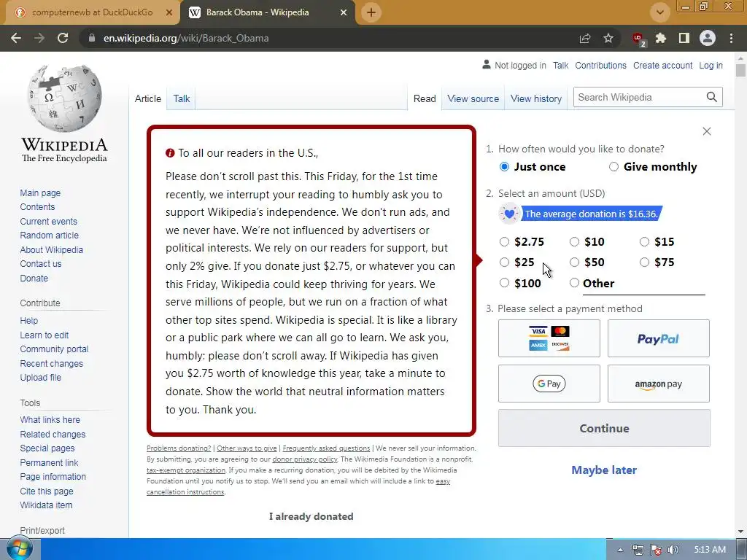
Task: Click the volume speaker tray icon
Action: point(673,550)
